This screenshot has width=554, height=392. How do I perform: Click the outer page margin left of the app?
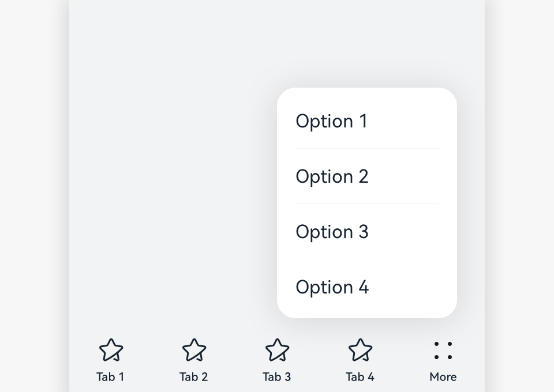pos(35,196)
